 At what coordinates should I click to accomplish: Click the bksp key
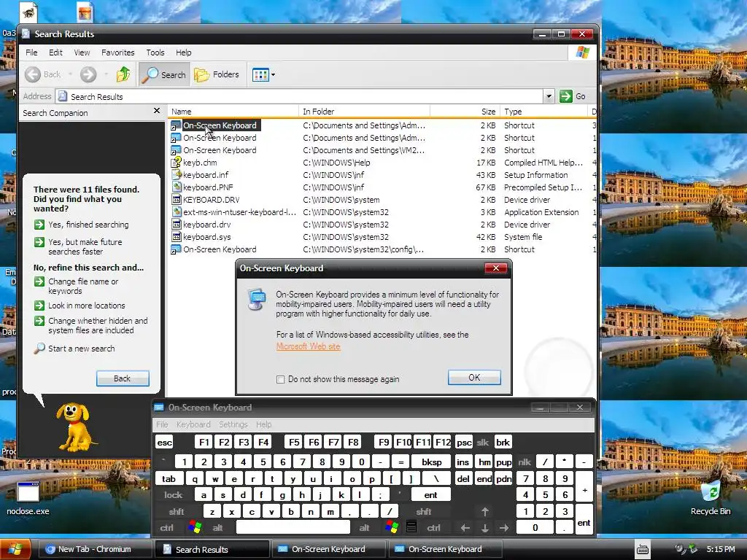432,462
